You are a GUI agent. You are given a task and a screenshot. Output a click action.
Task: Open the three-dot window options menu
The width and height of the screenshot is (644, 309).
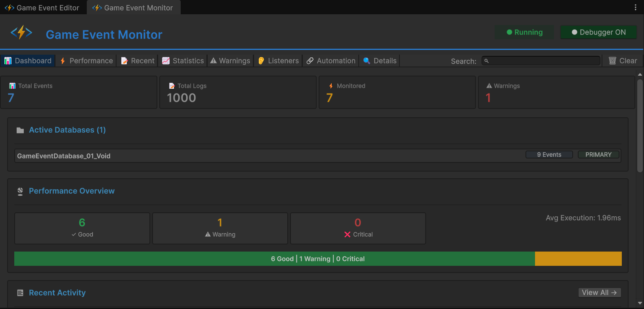click(635, 8)
